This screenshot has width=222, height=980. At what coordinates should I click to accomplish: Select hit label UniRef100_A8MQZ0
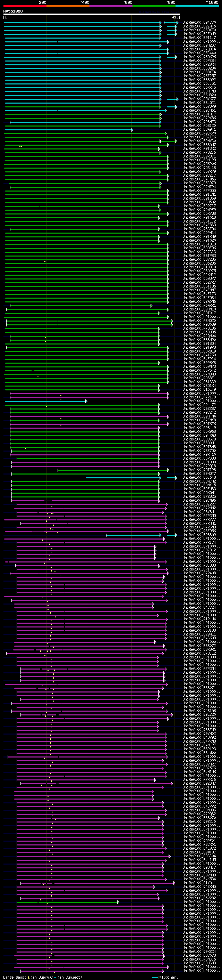(199, 321)
